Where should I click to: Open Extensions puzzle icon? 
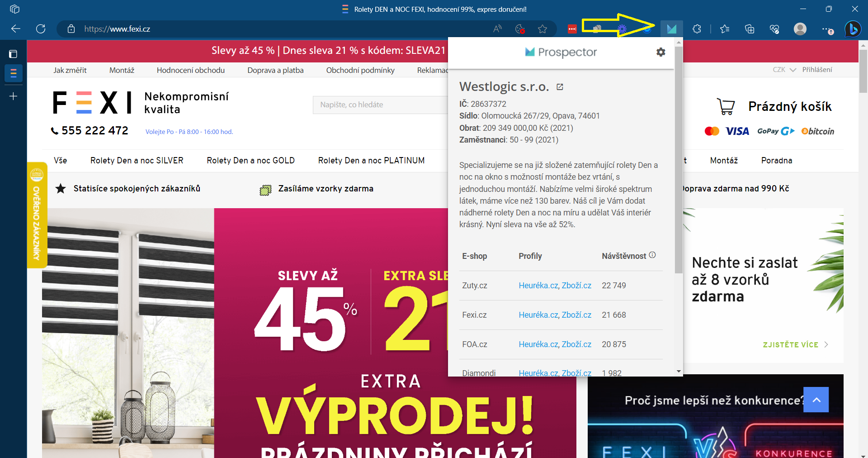point(697,29)
